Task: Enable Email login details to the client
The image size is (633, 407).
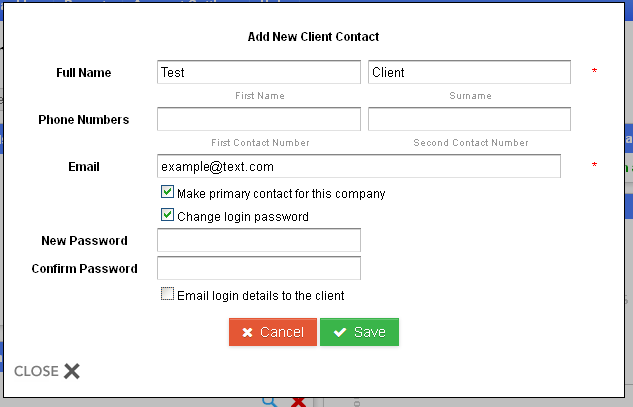Action: pyautogui.click(x=168, y=295)
